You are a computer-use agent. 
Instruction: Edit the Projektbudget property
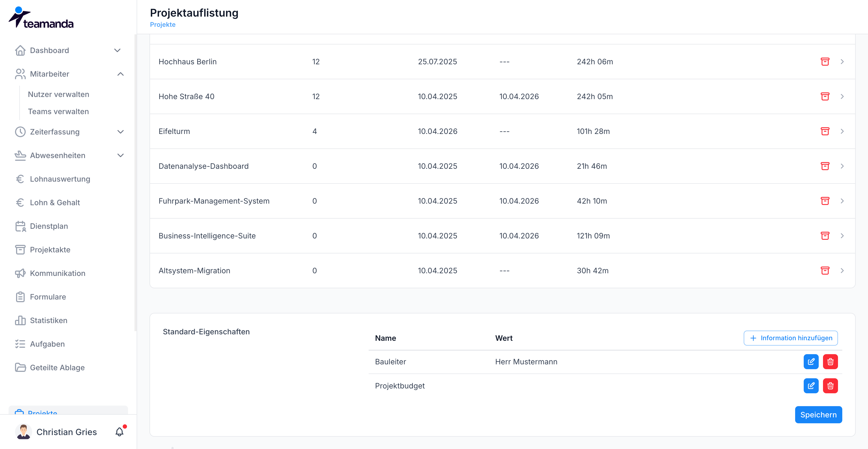pos(811,386)
